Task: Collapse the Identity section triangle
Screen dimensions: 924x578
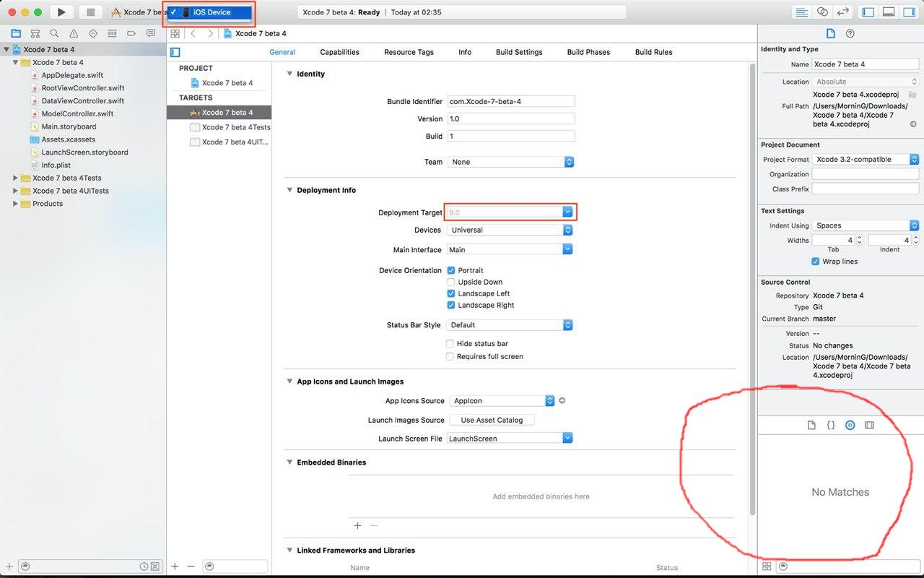Action: click(x=289, y=74)
